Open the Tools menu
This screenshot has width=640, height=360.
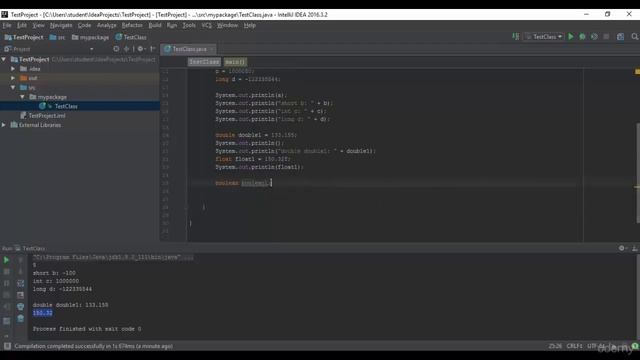189,25
